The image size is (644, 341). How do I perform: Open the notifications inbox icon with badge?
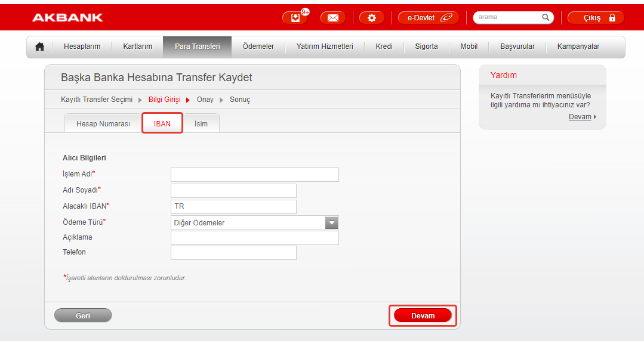[x=295, y=18]
